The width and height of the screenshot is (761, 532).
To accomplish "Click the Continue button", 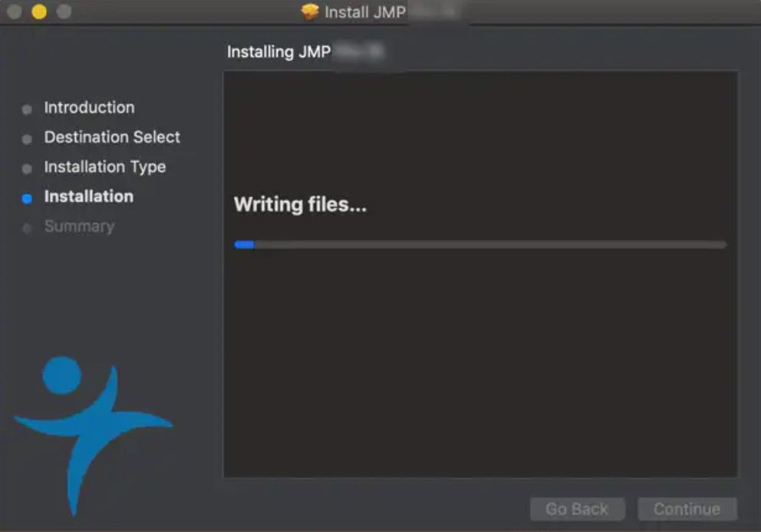I will pyautogui.click(x=687, y=509).
